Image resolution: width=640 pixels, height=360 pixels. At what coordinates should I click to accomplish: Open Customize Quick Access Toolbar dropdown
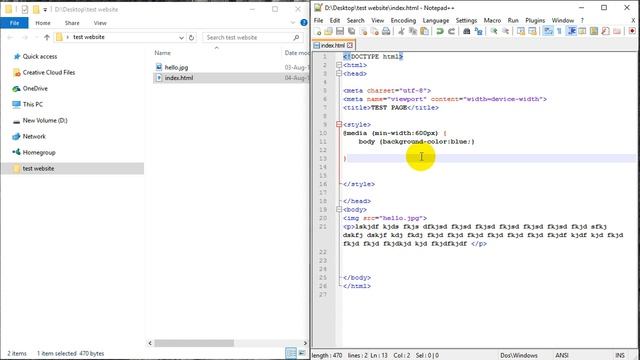[x=45, y=9]
